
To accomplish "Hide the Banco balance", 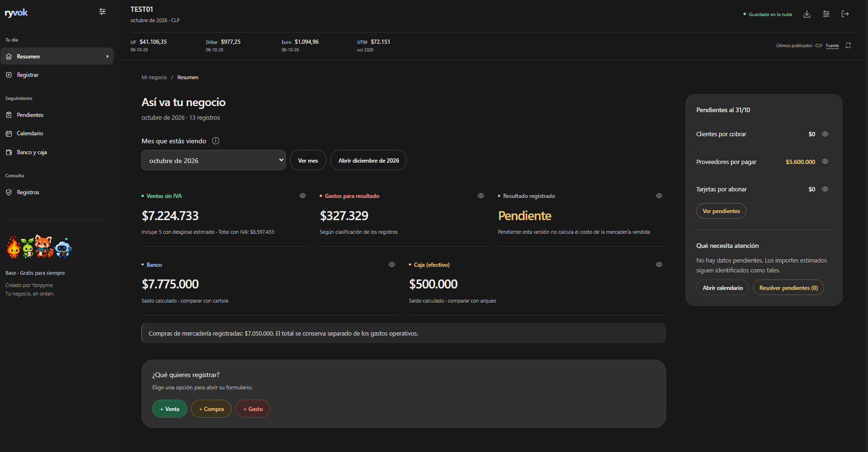I will (x=392, y=265).
